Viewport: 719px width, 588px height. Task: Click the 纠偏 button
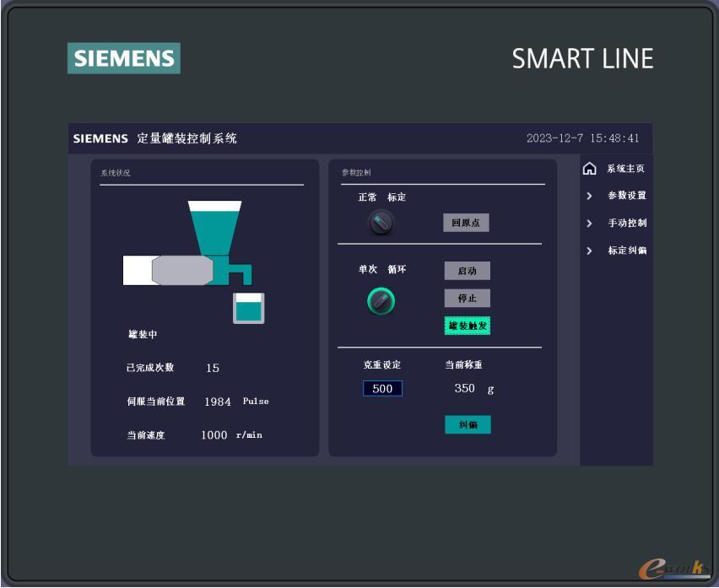pyautogui.click(x=468, y=424)
